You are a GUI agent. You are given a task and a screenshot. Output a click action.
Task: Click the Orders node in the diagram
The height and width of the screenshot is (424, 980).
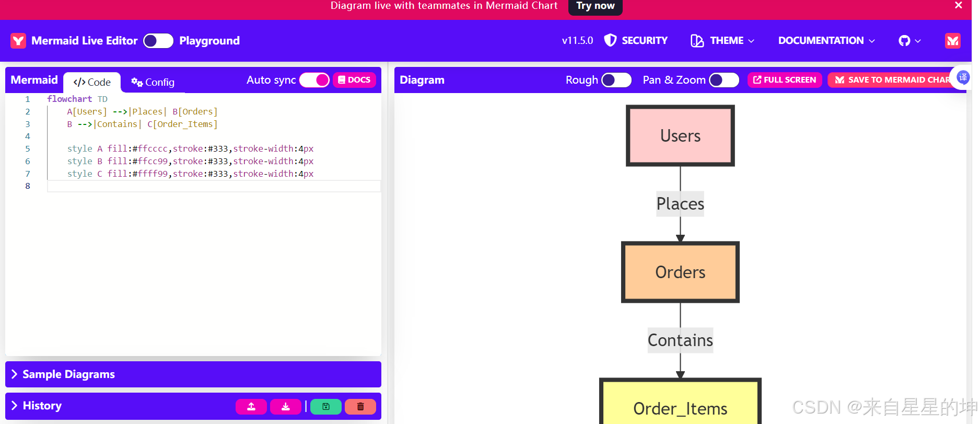coord(680,272)
